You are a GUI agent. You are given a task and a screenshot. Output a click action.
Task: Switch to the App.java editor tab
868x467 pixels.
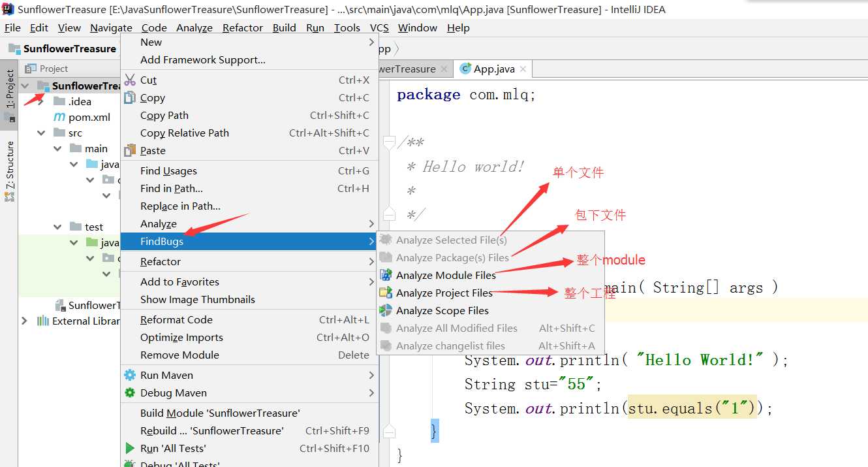click(494, 69)
